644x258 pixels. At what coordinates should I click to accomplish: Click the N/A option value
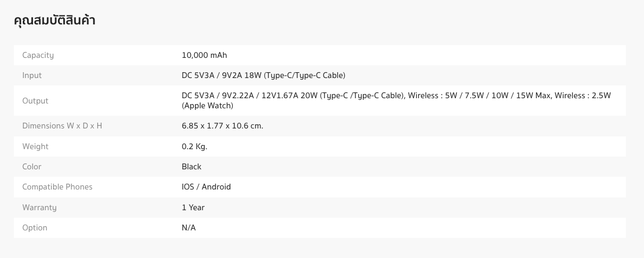(189, 228)
